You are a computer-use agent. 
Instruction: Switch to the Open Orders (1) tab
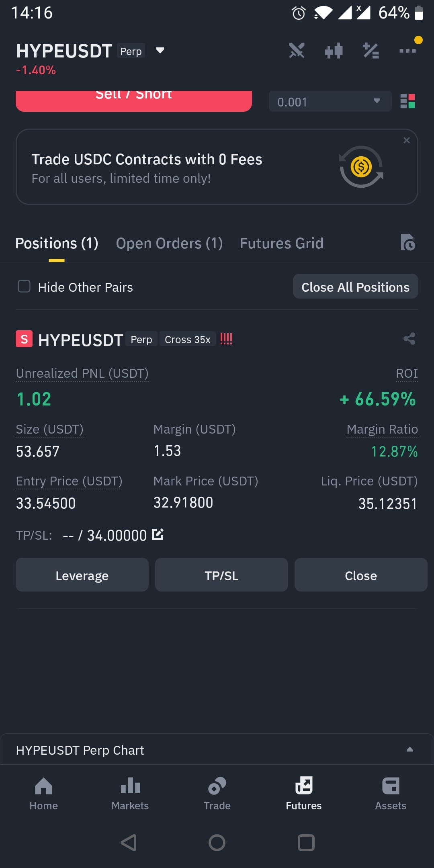tap(169, 243)
